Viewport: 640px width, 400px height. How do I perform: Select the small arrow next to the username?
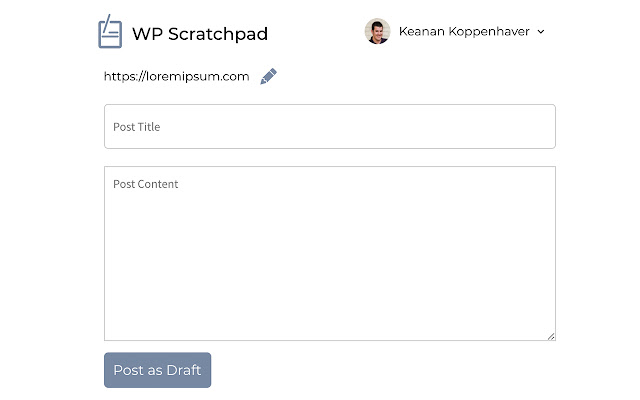click(541, 32)
